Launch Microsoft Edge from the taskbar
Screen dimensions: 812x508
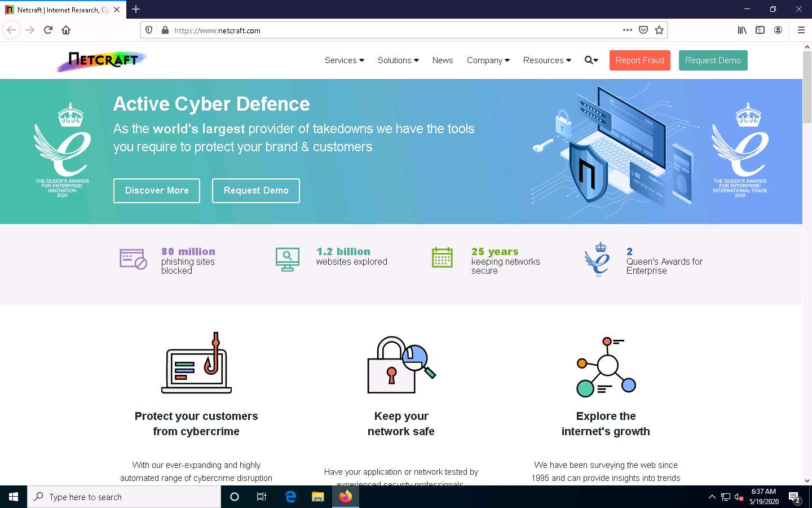[290, 497]
